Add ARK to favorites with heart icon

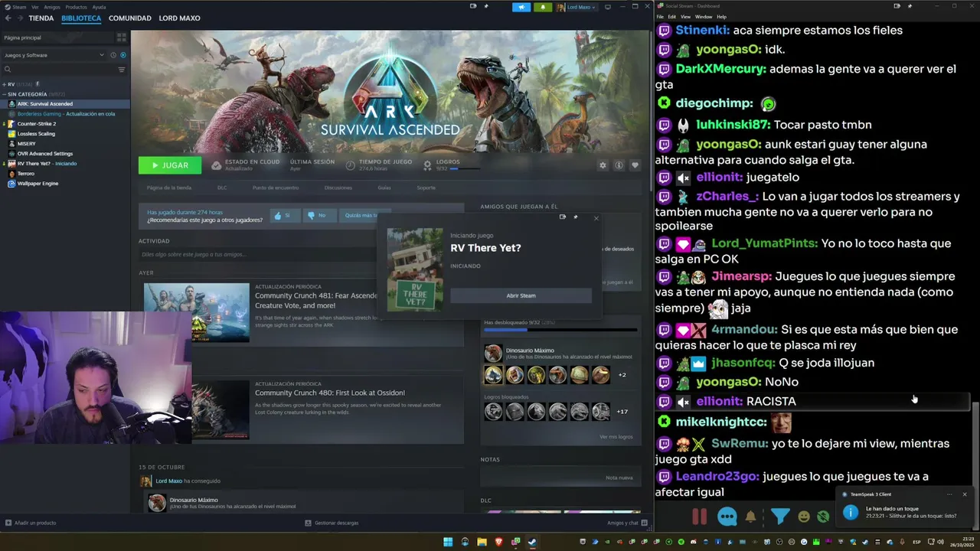(x=635, y=165)
